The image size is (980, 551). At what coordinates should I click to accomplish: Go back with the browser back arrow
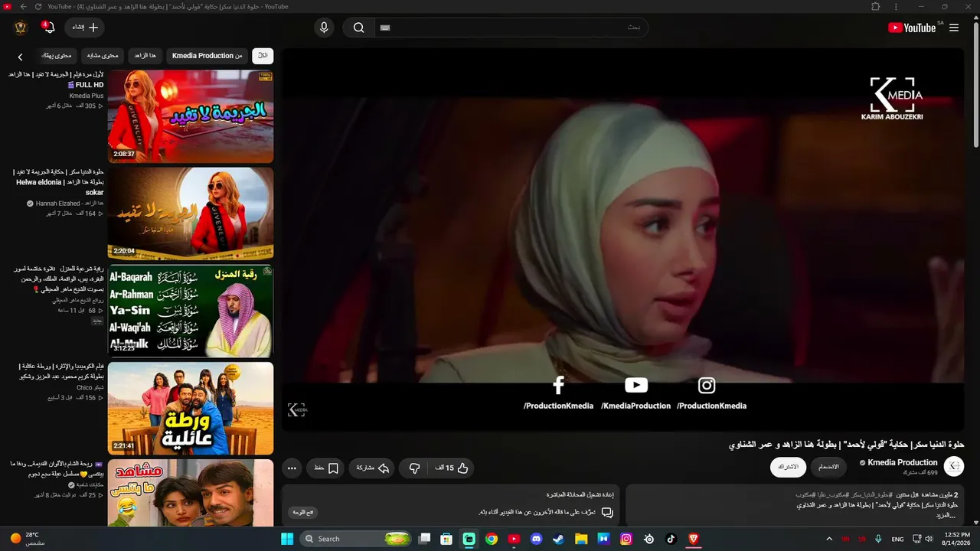point(24,7)
